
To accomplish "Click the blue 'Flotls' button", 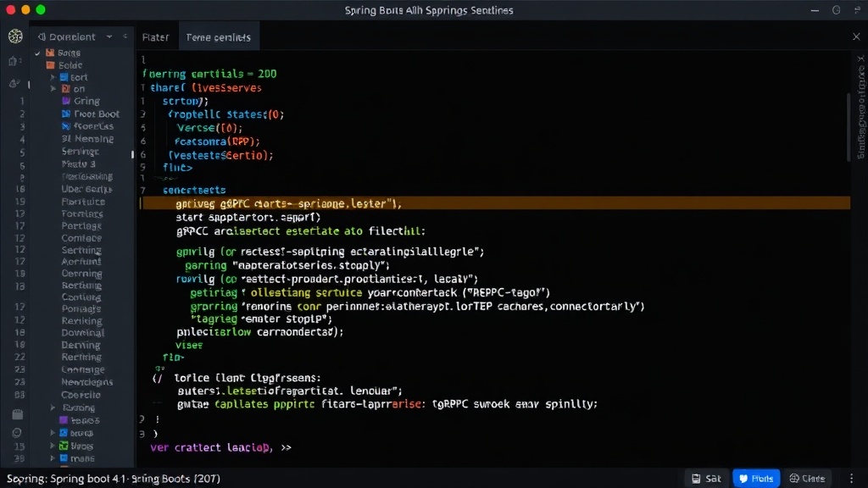I will pos(756,478).
